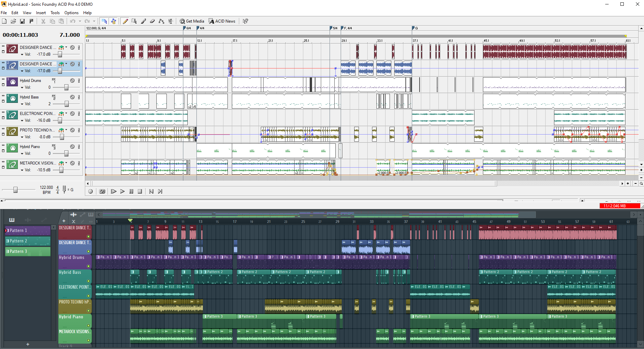Image resolution: width=644 pixels, height=349 pixels.
Task: Click the Get Media button
Action: [192, 21]
